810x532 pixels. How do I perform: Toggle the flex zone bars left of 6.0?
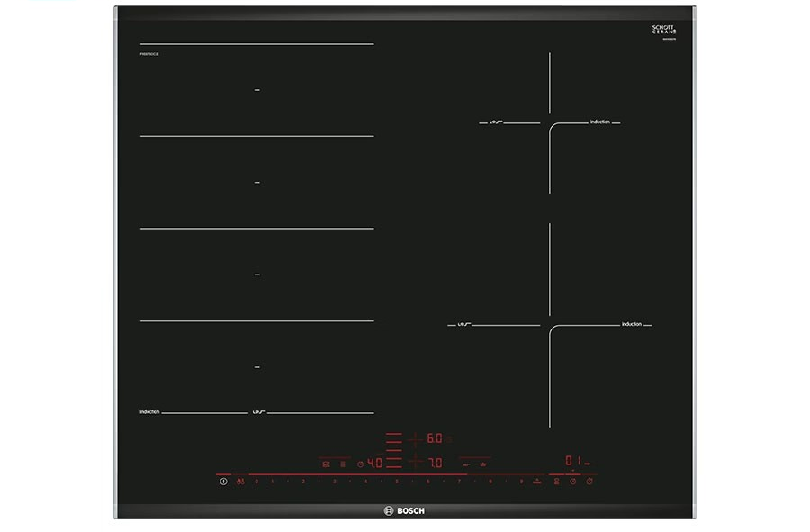[x=394, y=439]
